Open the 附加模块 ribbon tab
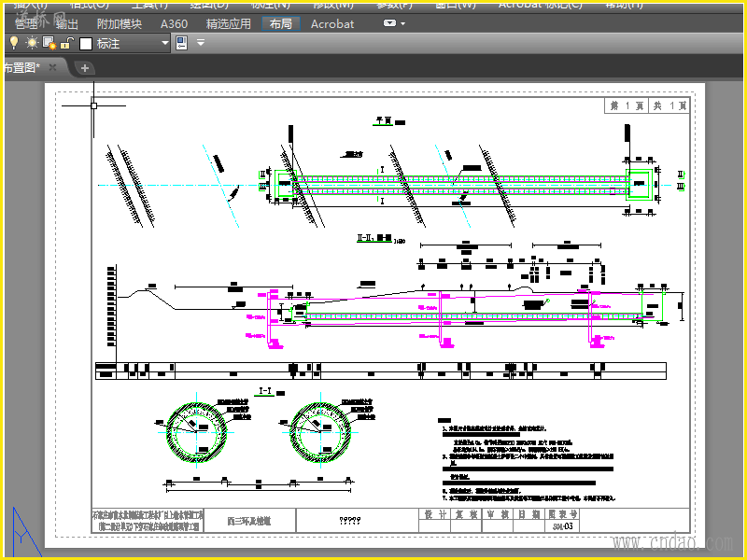Viewport: 747px width, 560px height. (x=120, y=24)
